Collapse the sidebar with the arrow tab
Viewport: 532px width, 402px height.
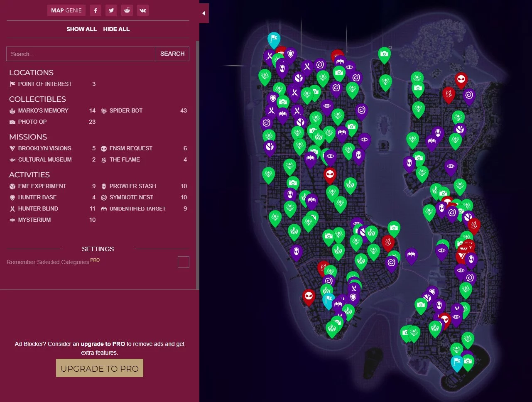[x=204, y=13]
